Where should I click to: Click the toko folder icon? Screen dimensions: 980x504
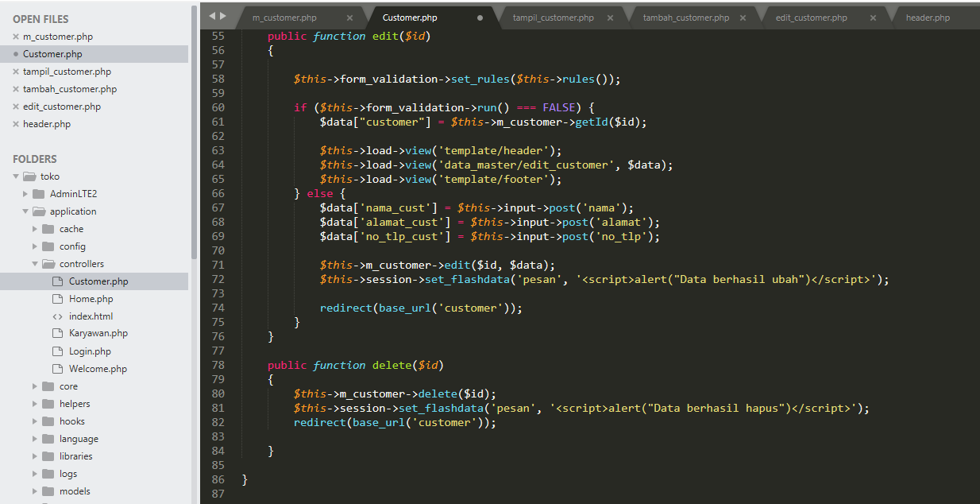click(29, 176)
